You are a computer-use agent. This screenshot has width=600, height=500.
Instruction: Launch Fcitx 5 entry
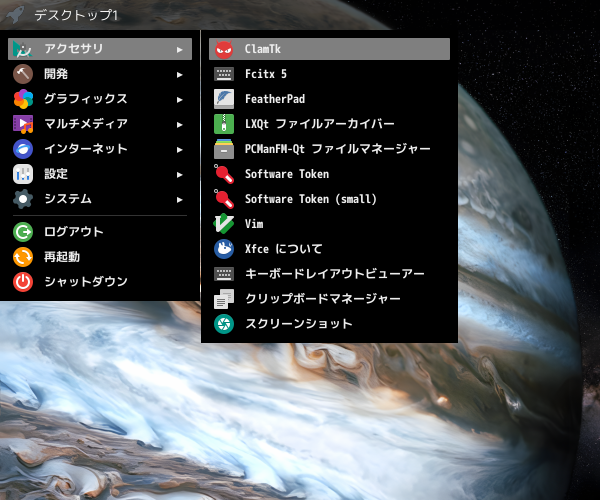tap(329, 74)
